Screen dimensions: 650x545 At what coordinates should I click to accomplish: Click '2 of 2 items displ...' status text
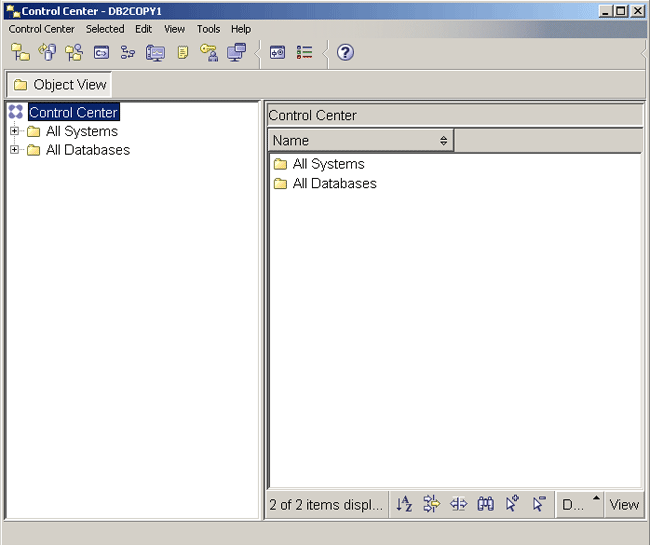326,505
